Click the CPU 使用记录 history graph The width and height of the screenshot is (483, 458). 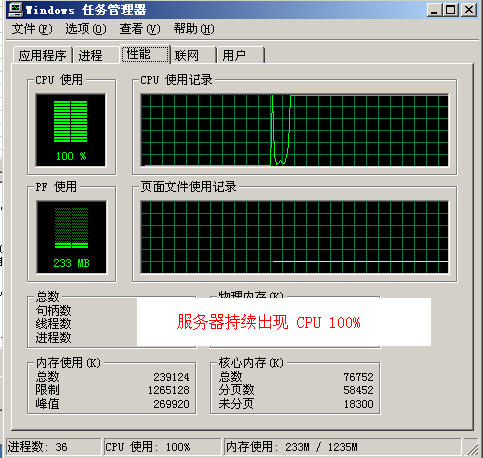(294, 130)
